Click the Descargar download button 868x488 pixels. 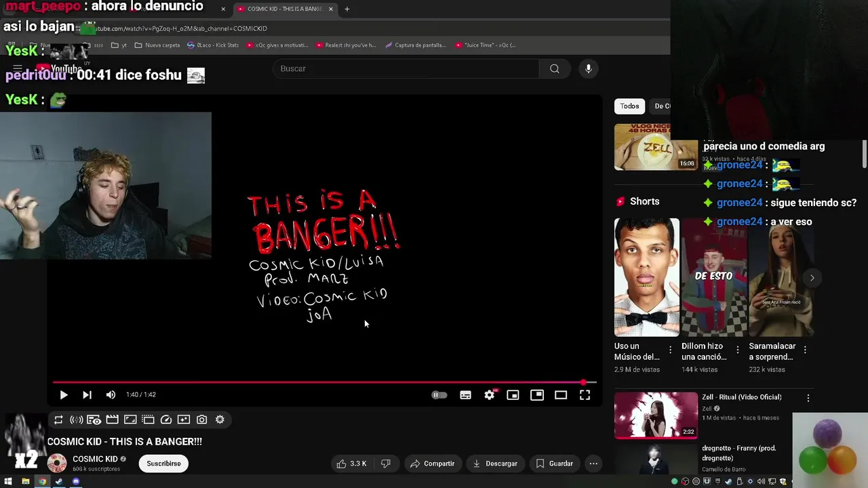(495, 464)
